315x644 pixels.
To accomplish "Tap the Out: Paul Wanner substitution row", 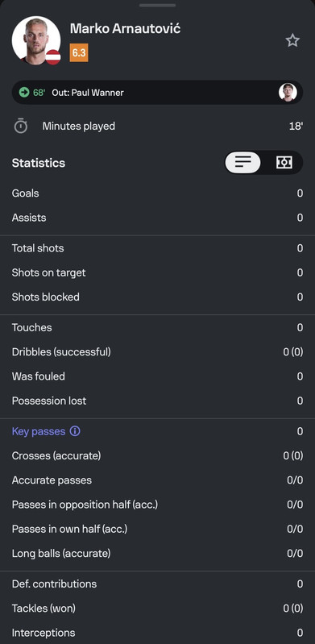I will 157,93.
